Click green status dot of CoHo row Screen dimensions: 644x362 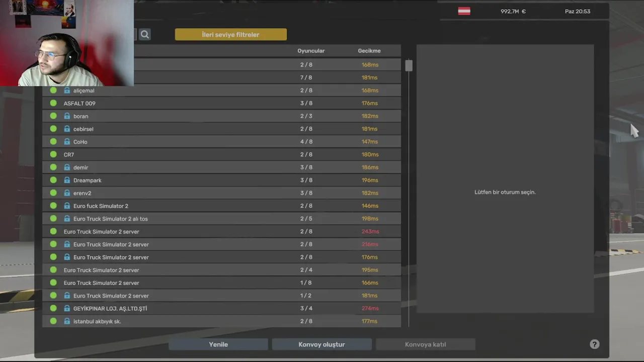click(53, 142)
